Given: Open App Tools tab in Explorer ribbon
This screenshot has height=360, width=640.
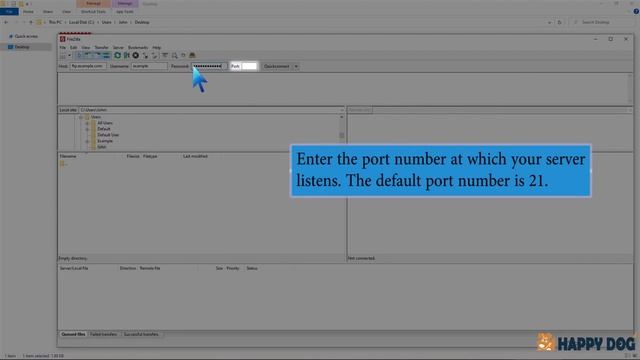Looking at the screenshot, I should pyautogui.click(x=124, y=11).
